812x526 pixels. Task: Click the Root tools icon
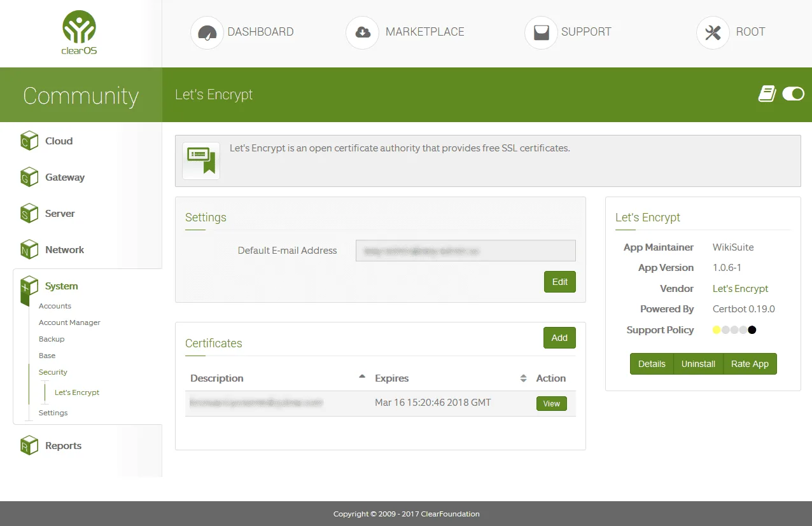click(713, 32)
